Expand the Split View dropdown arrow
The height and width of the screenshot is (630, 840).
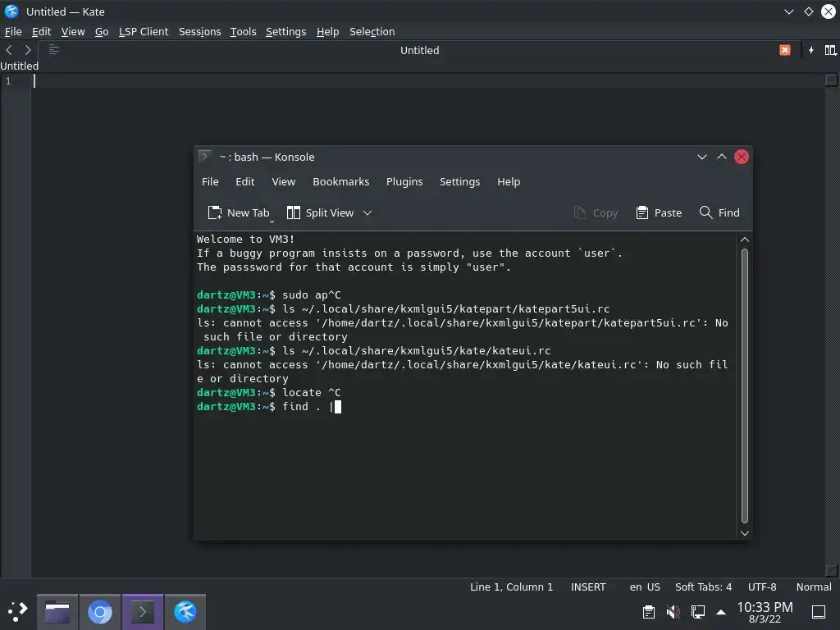(367, 212)
